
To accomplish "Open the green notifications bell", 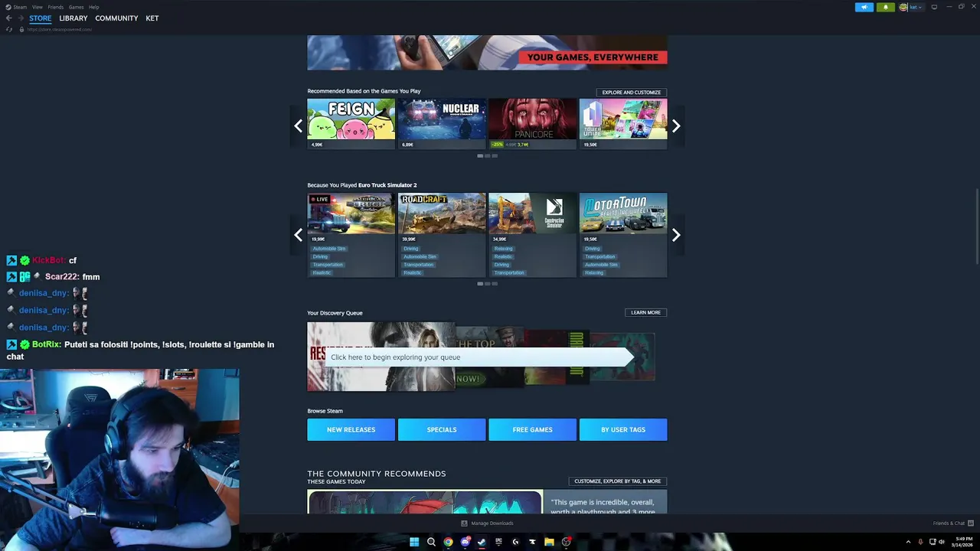I will [886, 7].
